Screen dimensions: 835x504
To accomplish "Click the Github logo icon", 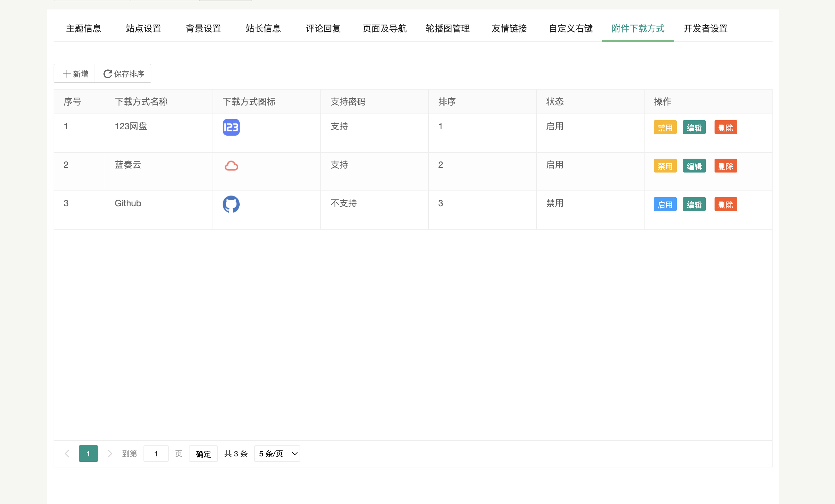I will [x=231, y=204].
